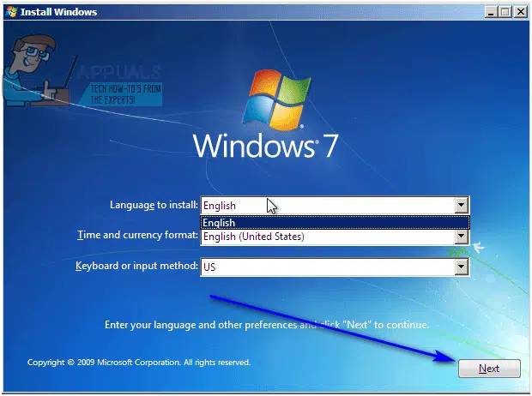
Task: Open the Keyboard or input method dropdown arrow
Action: coord(461,267)
